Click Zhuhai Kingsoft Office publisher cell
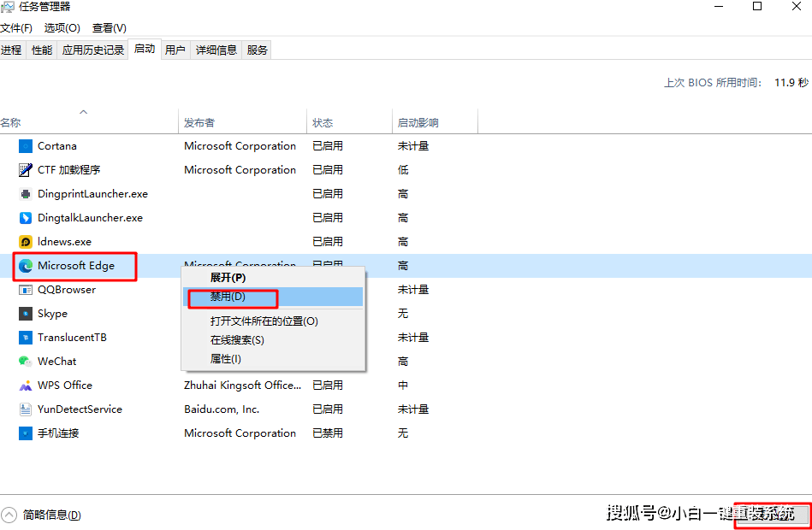Viewport: 812px width, 530px height. [242, 386]
